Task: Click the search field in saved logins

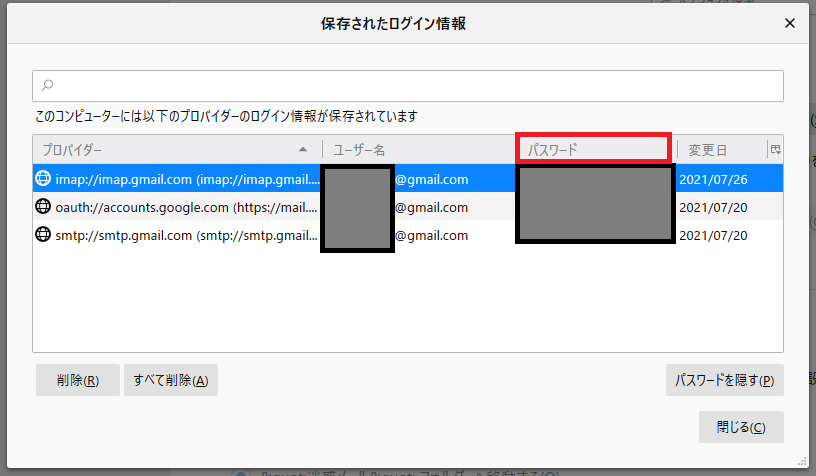Action: [407, 86]
